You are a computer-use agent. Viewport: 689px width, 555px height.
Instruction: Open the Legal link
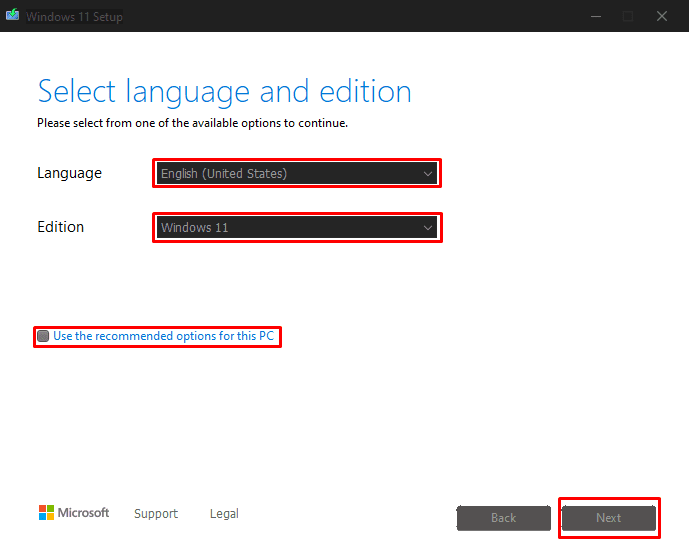click(x=224, y=513)
